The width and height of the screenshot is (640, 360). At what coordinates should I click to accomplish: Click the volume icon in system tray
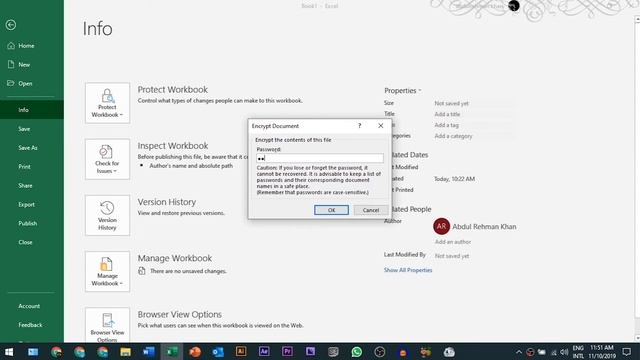(564, 352)
